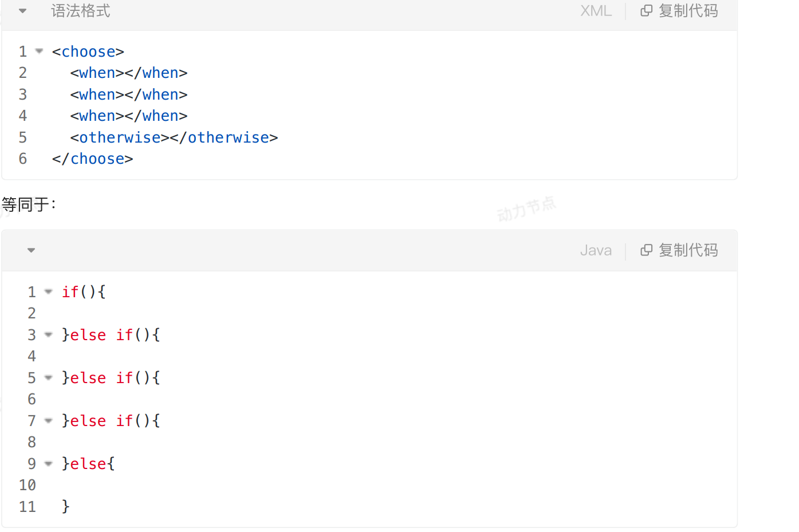Fold the <choose> element at XML line 1
The width and height of the screenshot is (799, 532).
click(x=40, y=52)
